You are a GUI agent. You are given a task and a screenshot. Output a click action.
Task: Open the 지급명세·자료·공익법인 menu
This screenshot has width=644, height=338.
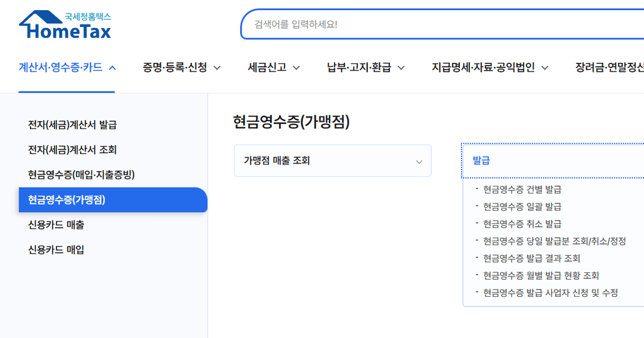pyautogui.click(x=490, y=67)
